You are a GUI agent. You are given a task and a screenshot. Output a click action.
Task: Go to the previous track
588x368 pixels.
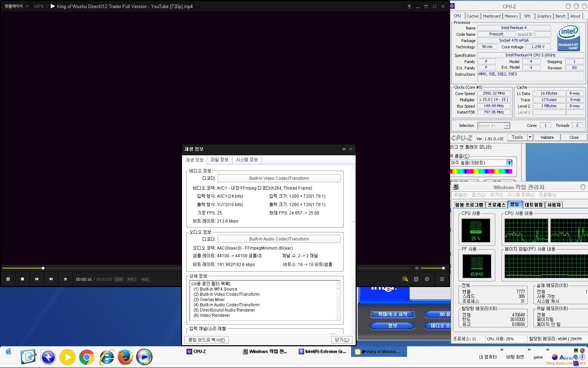(37, 279)
